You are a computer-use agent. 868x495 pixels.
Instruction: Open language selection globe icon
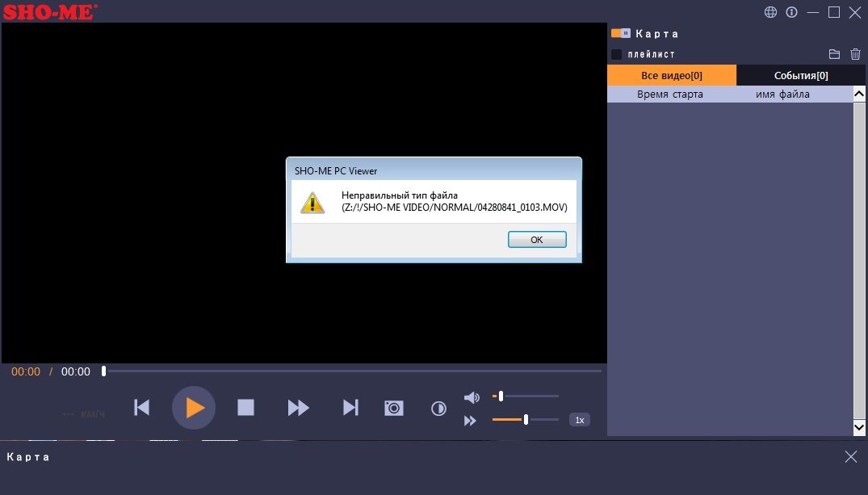tap(770, 12)
